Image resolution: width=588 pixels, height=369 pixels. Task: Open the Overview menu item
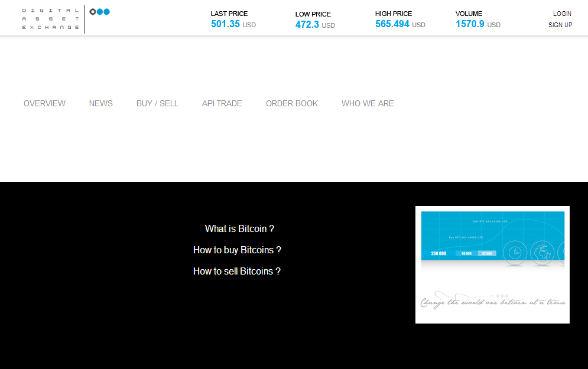point(45,103)
